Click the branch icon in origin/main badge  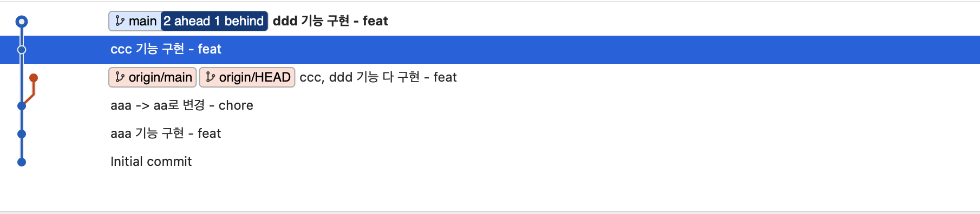[x=120, y=77]
